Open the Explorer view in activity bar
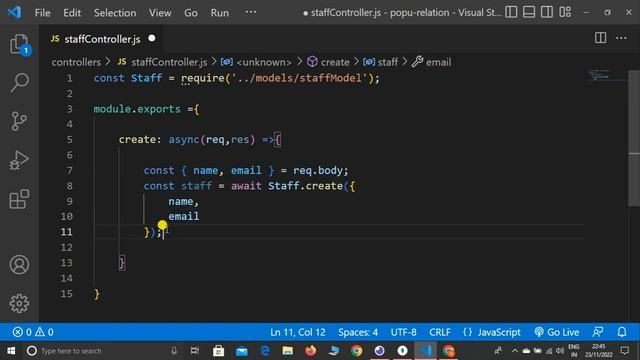 coord(19,44)
